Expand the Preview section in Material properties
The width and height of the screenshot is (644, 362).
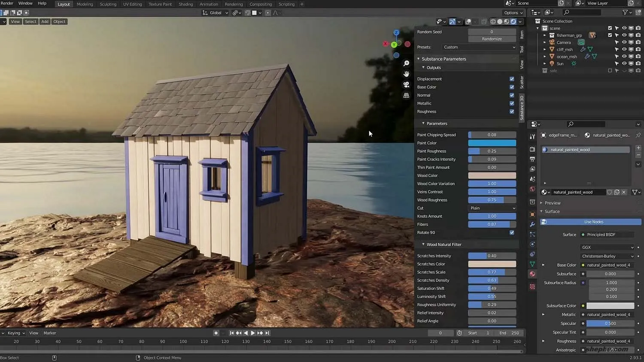(554, 202)
